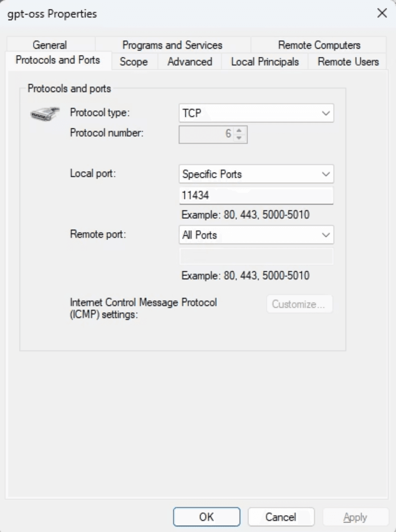Switch to the Advanced tab
Viewport: 396px width, 532px height.
[x=190, y=62]
